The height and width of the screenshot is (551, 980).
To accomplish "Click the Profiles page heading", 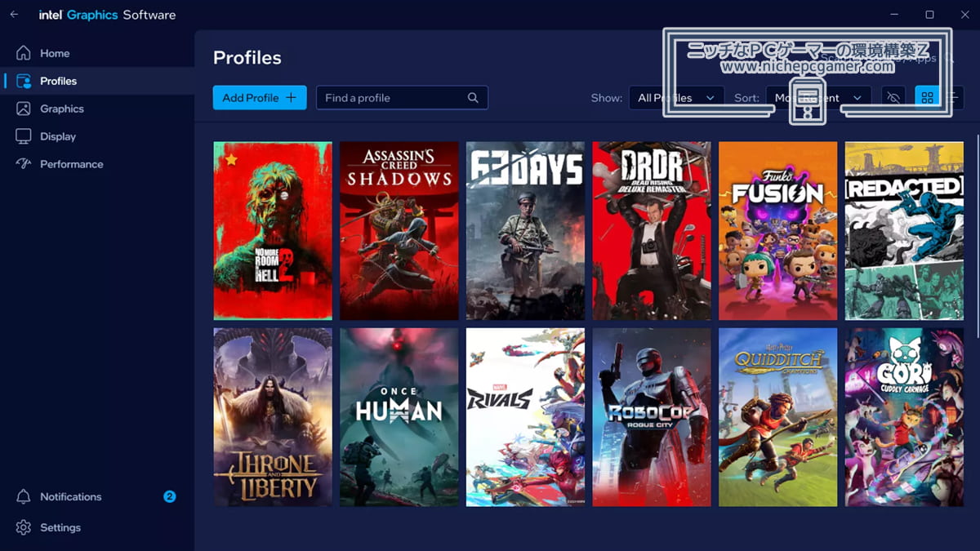I will coord(247,58).
